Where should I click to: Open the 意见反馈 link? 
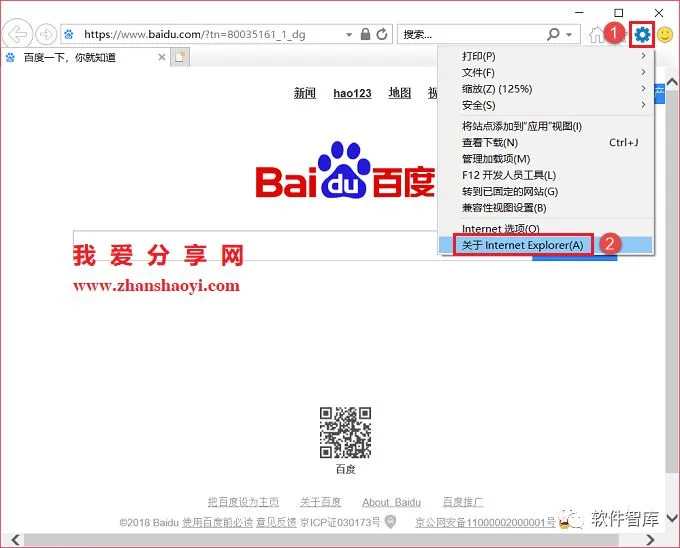click(276, 522)
